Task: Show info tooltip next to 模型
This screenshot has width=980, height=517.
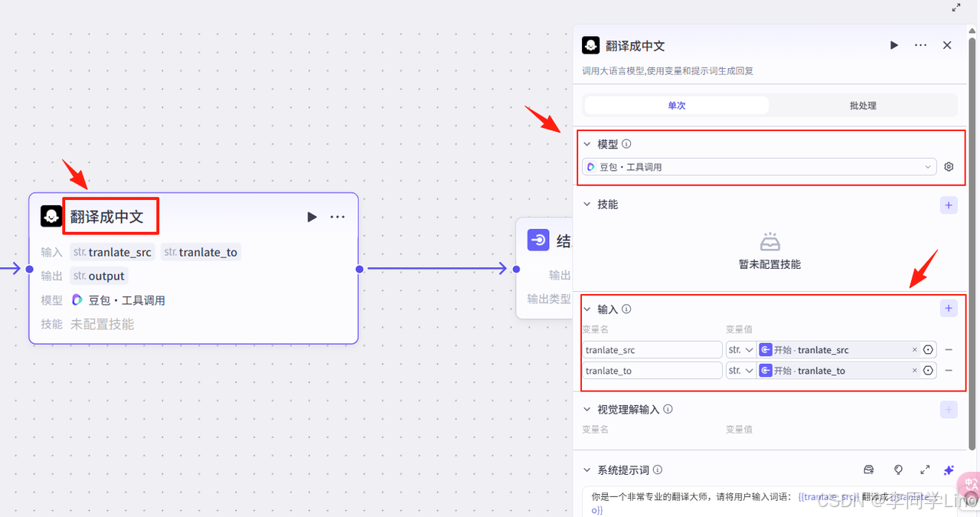Action: click(626, 144)
